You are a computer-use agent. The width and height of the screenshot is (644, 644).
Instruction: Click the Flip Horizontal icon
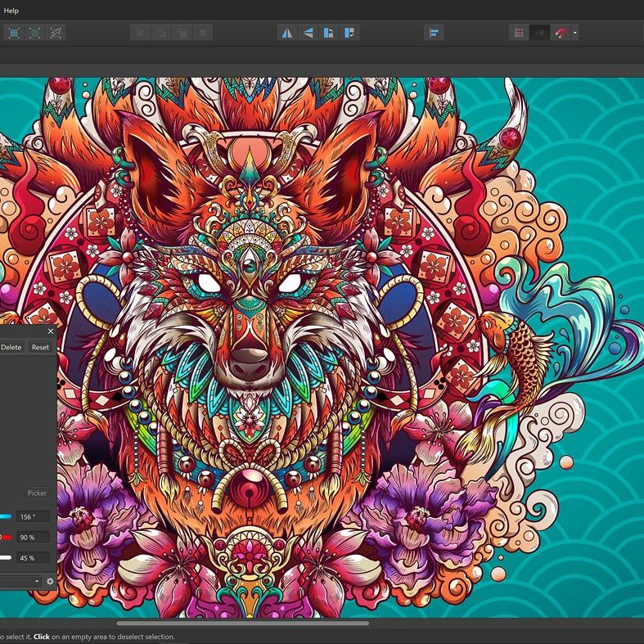pos(287,33)
